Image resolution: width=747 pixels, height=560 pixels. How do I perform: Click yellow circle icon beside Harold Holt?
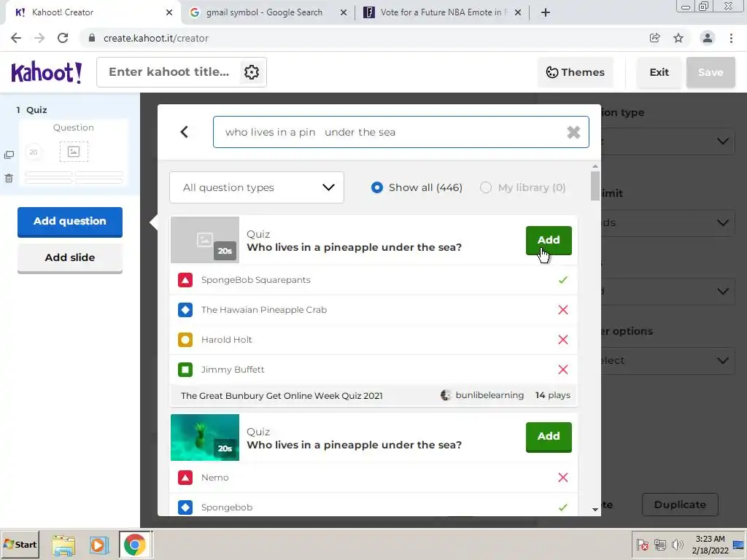click(185, 340)
